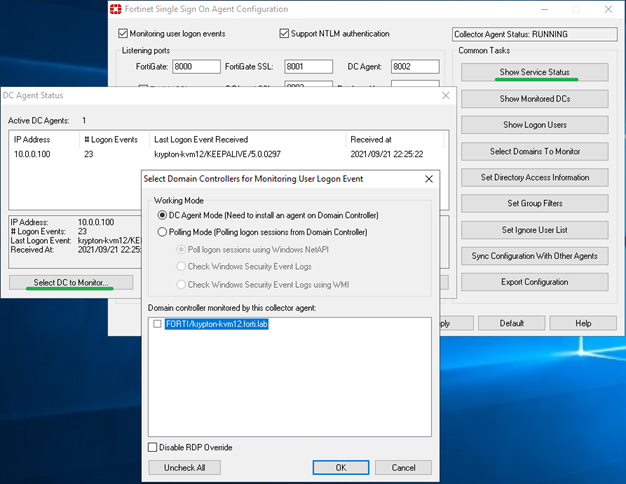Check the FORTI/krypton-kvm12.forti.lab domain controller box
The image size is (626, 484).
pos(157,324)
